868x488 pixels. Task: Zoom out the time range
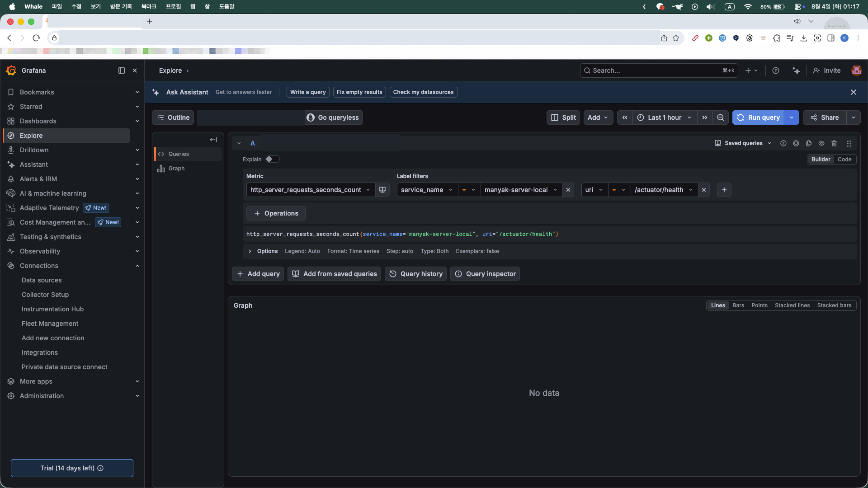coord(721,117)
